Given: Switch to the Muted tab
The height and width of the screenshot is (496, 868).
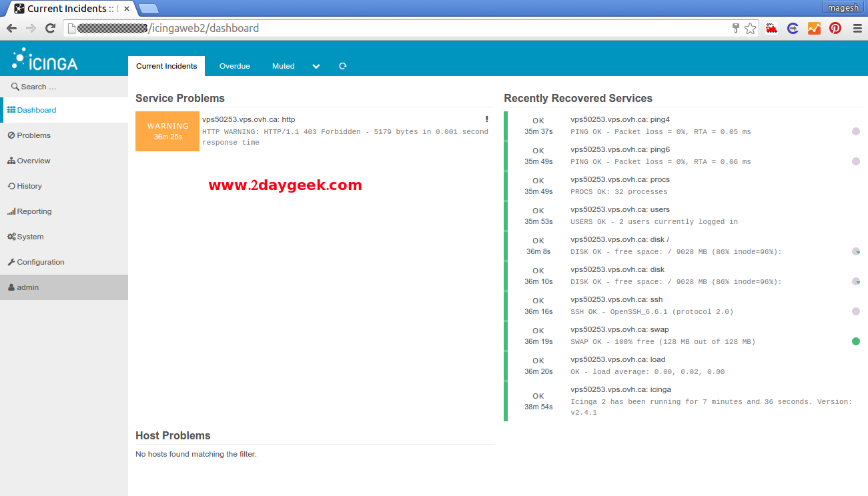Looking at the screenshot, I should click(284, 66).
